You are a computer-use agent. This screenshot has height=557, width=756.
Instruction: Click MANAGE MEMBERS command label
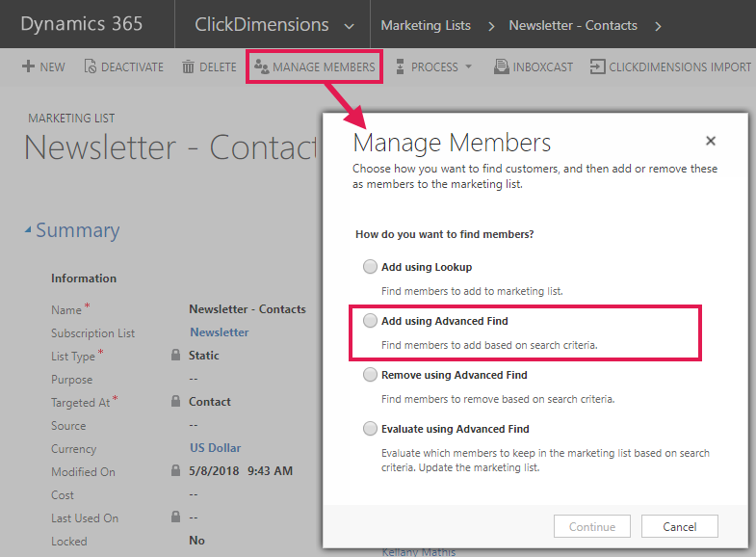pos(324,67)
